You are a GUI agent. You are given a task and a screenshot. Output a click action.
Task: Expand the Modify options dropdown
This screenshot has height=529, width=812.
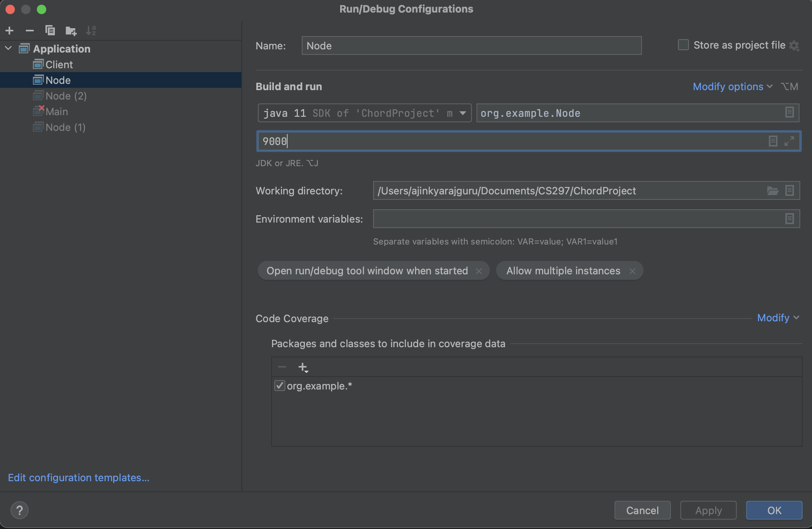[732, 87]
